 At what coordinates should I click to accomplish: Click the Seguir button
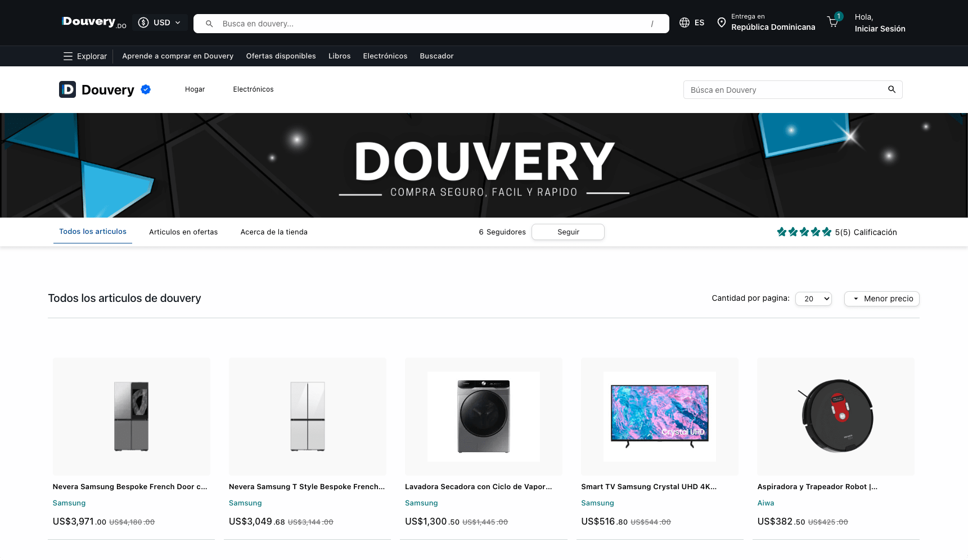568,232
